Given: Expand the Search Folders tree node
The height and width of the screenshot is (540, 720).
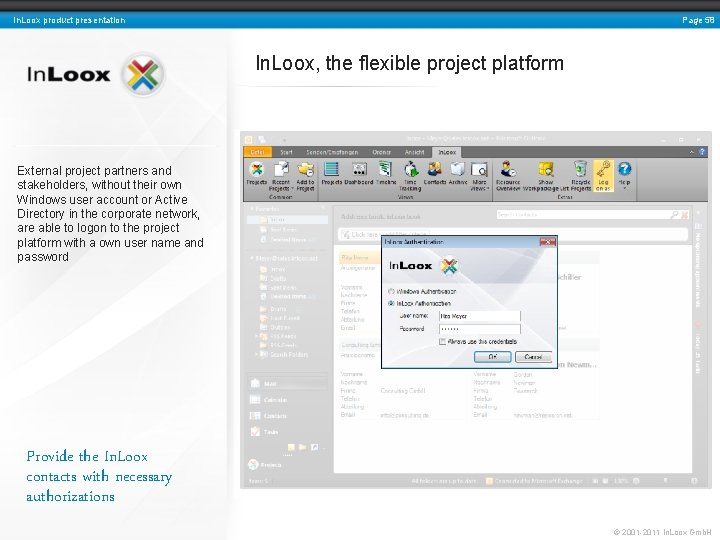Looking at the screenshot, I should point(256,354).
